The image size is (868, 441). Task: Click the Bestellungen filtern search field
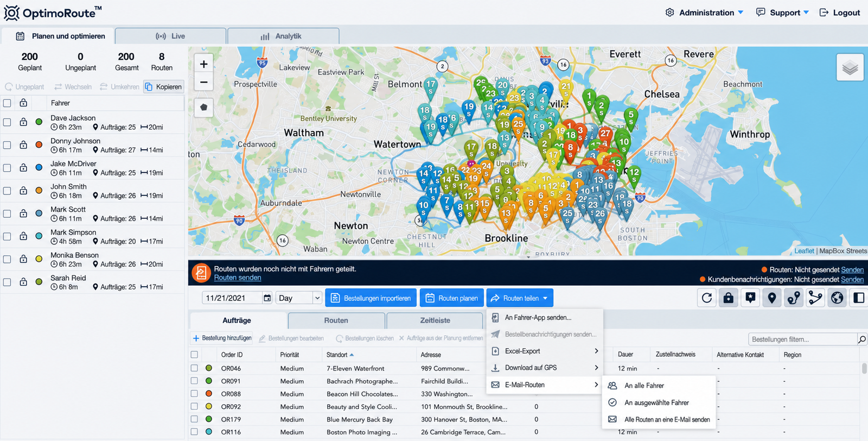[802, 339]
